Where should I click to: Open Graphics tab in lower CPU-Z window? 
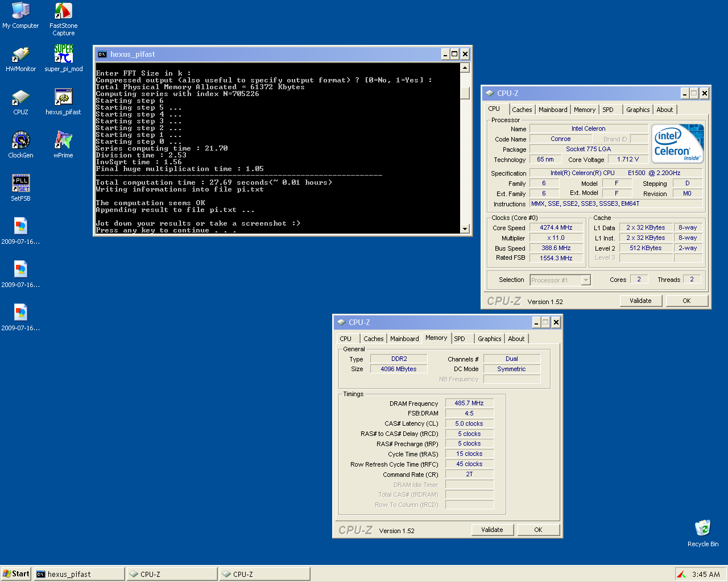tap(489, 339)
